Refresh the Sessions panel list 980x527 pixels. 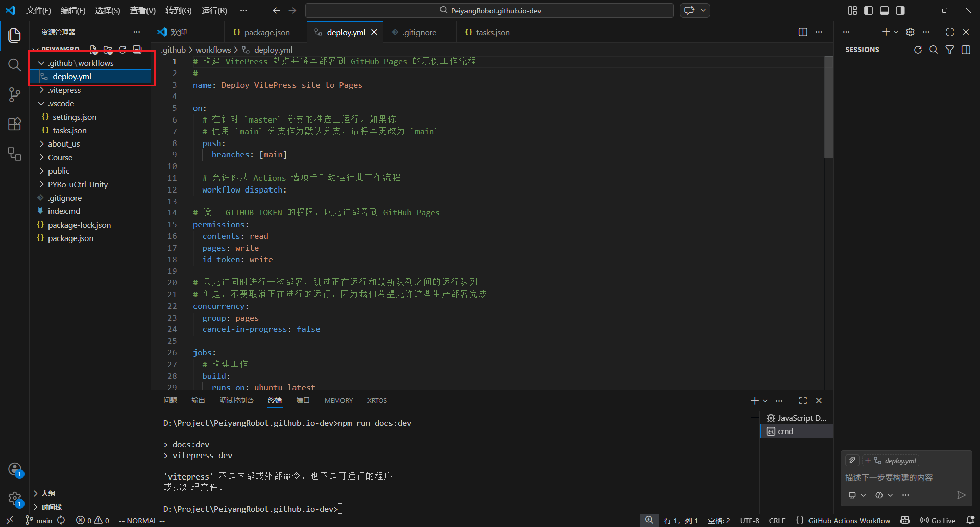[x=918, y=50]
